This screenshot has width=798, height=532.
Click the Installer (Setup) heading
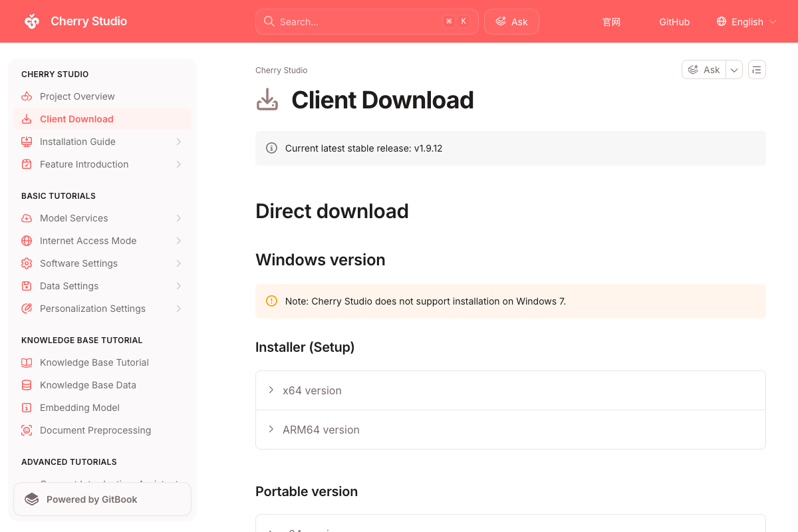(x=305, y=347)
